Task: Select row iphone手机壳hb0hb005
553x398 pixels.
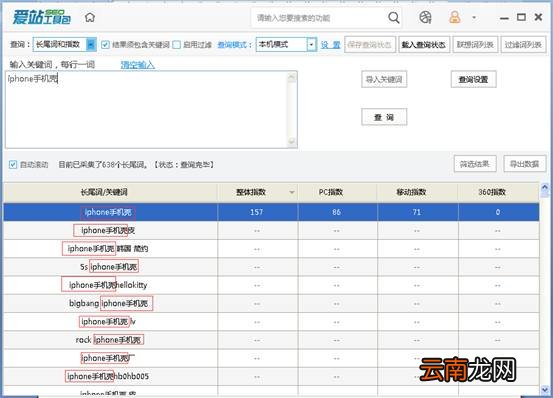Action: tap(271, 376)
